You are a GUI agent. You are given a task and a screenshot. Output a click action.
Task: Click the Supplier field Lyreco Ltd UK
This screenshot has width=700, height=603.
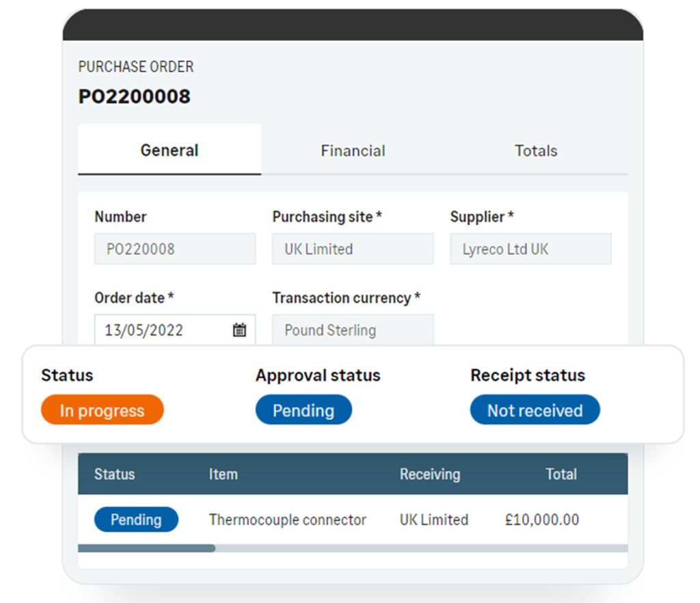(530, 249)
